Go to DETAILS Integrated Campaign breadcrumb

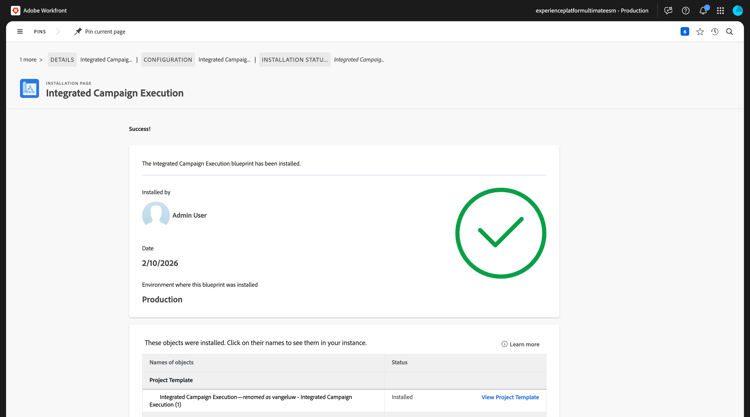pyautogui.click(x=90, y=60)
